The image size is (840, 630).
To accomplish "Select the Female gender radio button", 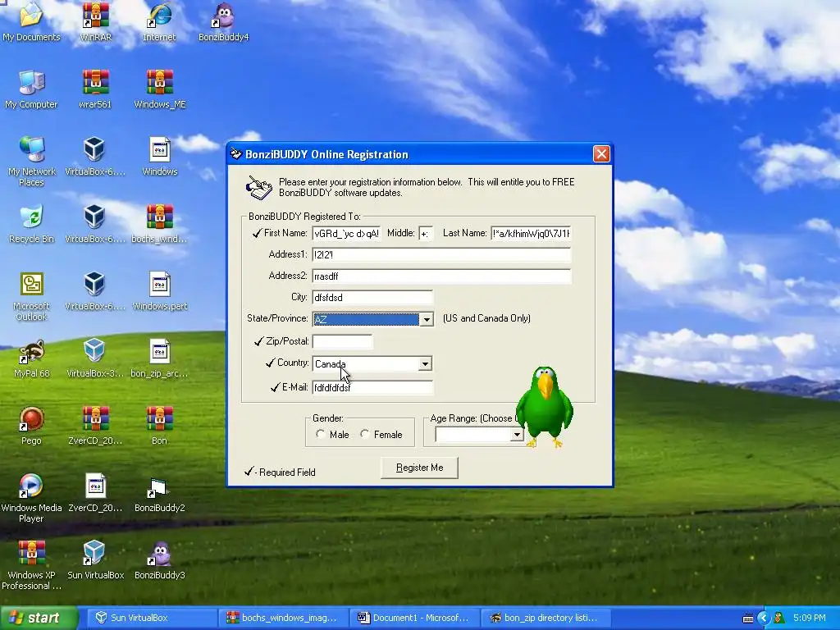I will 365,434.
